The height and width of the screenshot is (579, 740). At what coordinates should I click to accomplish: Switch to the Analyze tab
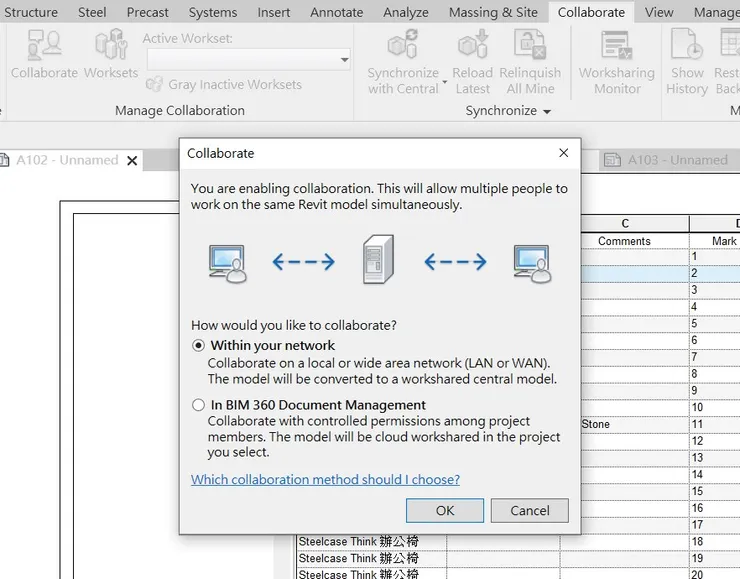406,12
